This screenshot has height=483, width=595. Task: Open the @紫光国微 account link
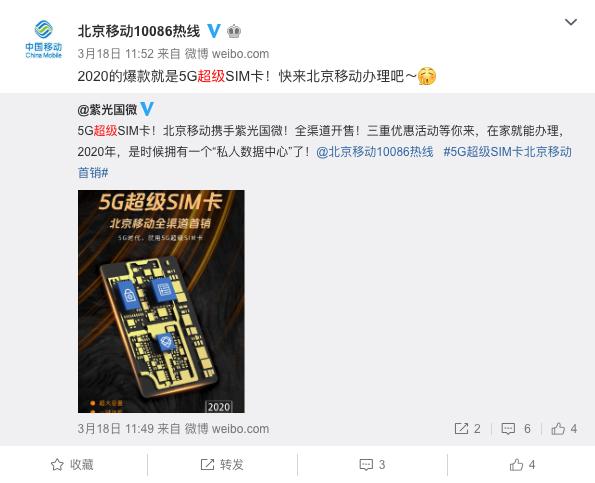coord(107,110)
